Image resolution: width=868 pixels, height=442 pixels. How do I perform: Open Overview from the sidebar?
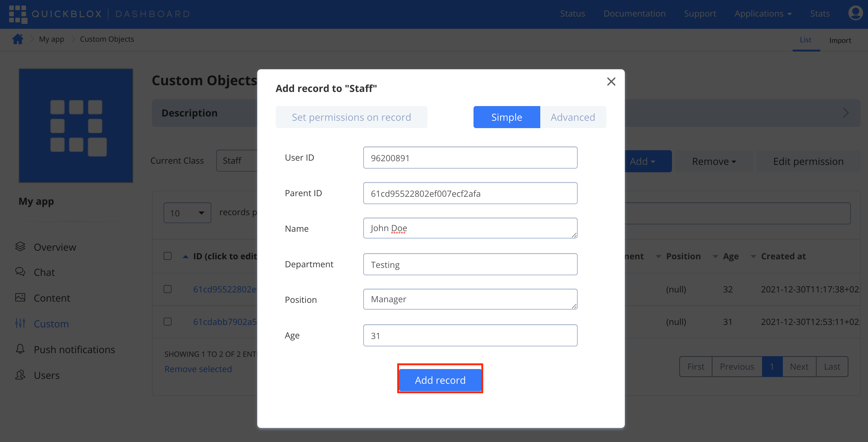click(x=55, y=247)
